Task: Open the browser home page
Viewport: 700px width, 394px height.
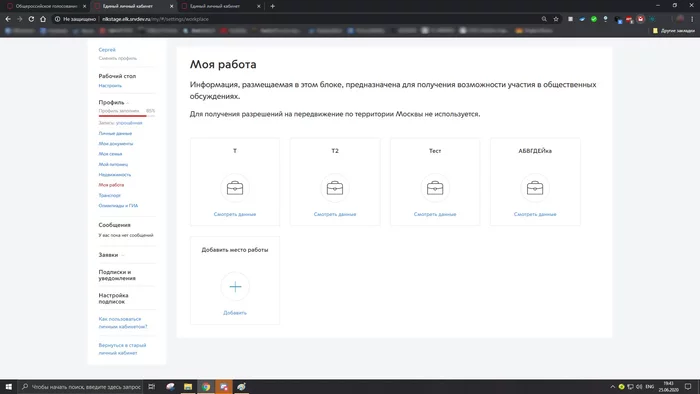Action: point(43,19)
